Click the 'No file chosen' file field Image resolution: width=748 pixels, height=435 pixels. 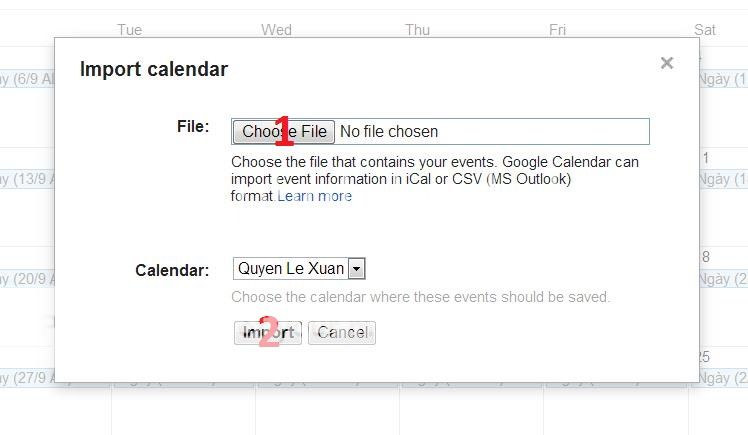389,131
